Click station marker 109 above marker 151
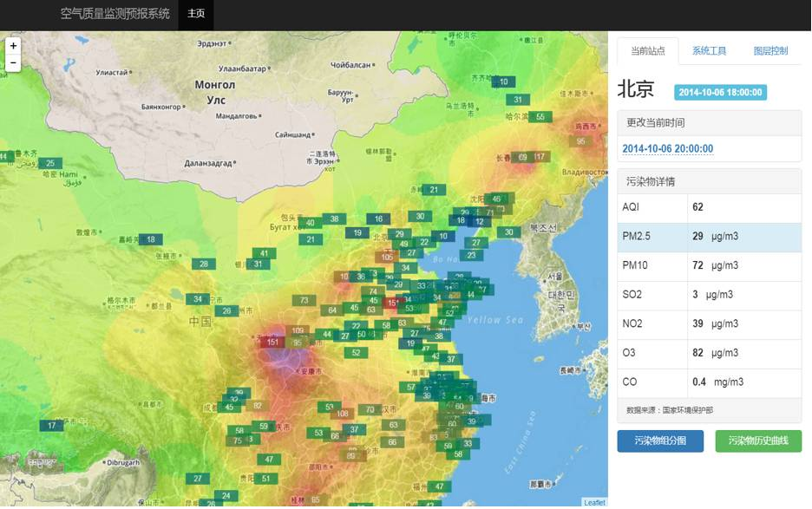The height and width of the screenshot is (509, 812). pos(298,330)
